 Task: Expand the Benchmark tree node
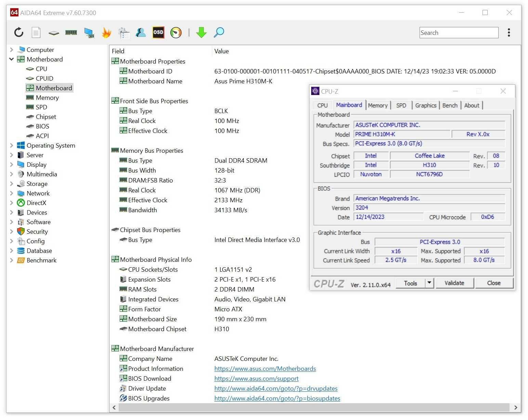coord(11,260)
